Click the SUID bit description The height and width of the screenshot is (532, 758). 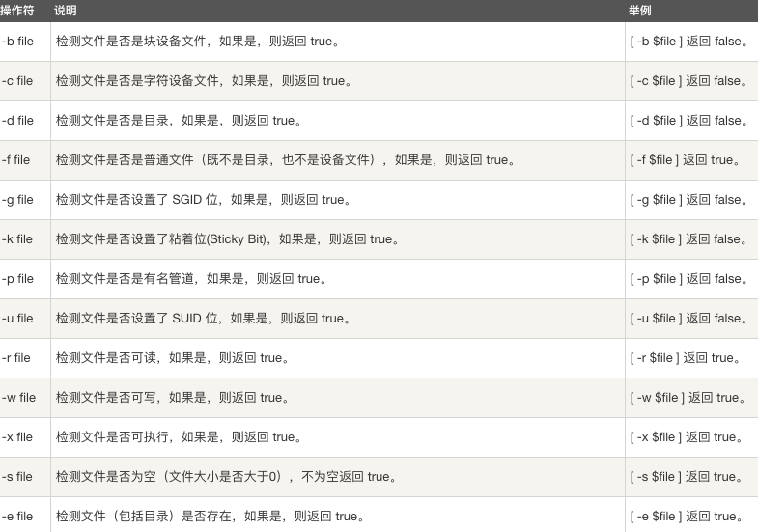click(x=204, y=319)
